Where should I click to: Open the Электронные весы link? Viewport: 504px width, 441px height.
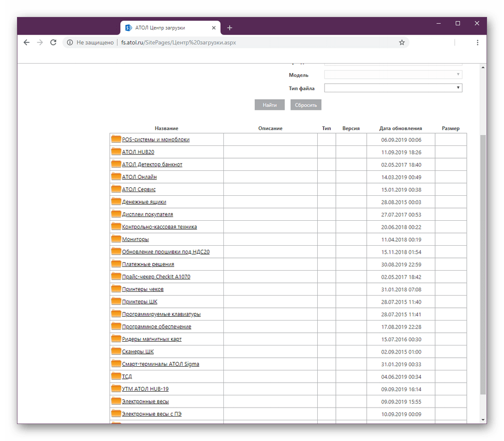click(x=145, y=402)
